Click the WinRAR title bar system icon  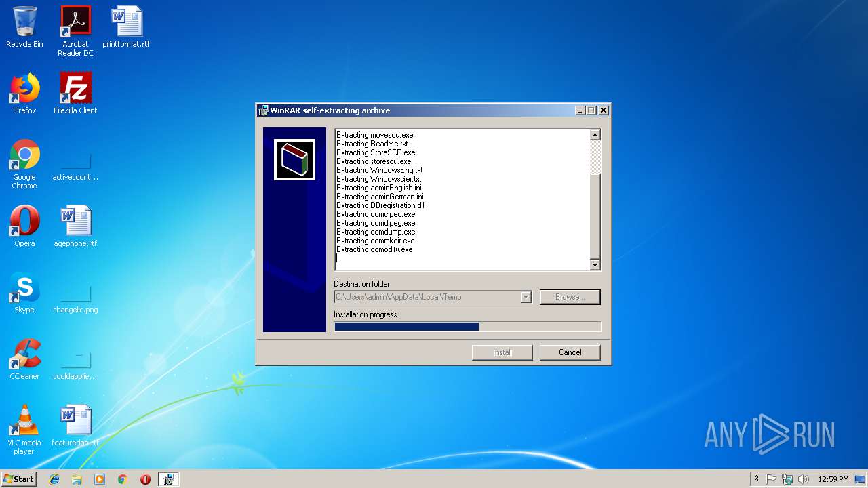[x=264, y=110]
